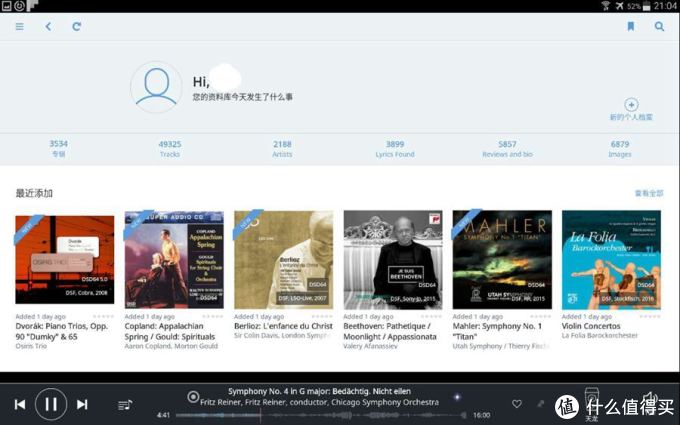Skip to previous track
Image resolution: width=680 pixels, height=425 pixels.
[x=20, y=404]
